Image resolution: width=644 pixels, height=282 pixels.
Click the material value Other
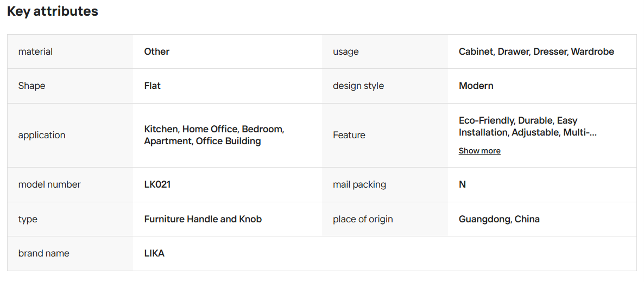[x=157, y=52]
